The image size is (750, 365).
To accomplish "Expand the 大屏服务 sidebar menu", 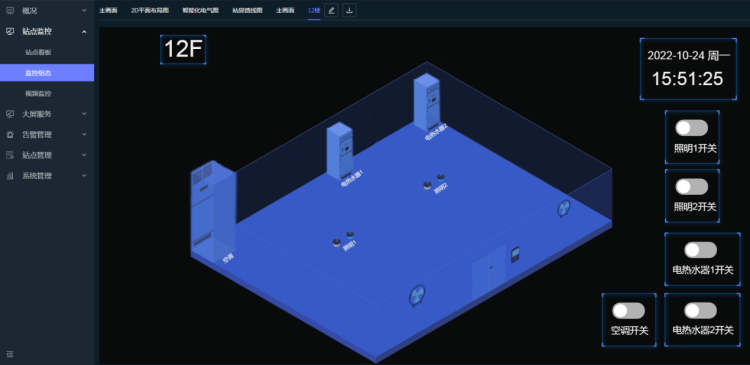I will 47,114.
